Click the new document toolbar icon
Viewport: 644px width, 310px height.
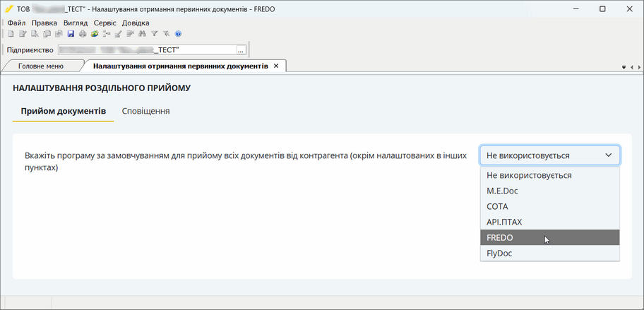[x=11, y=34]
